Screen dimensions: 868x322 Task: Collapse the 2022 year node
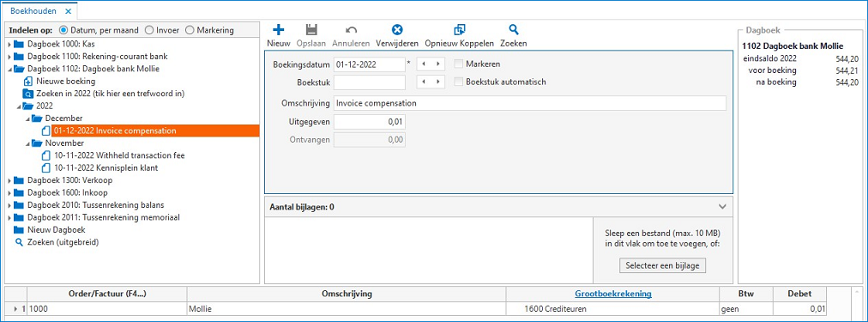(18, 106)
